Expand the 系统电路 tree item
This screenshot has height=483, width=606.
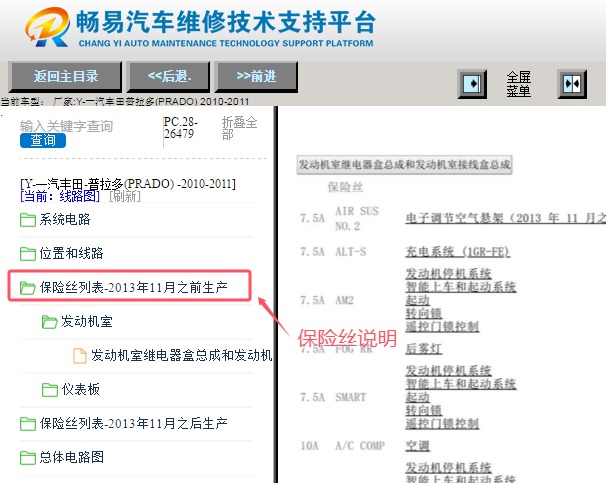point(65,219)
